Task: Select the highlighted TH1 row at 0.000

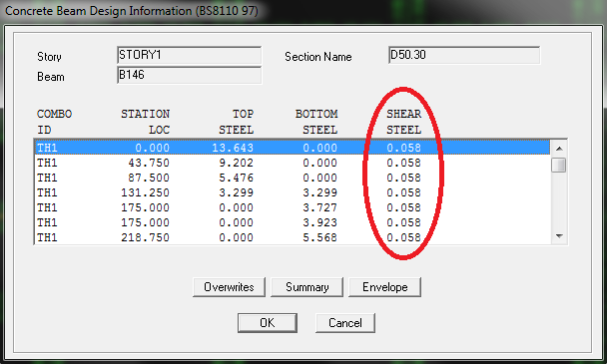Action: tap(293, 148)
